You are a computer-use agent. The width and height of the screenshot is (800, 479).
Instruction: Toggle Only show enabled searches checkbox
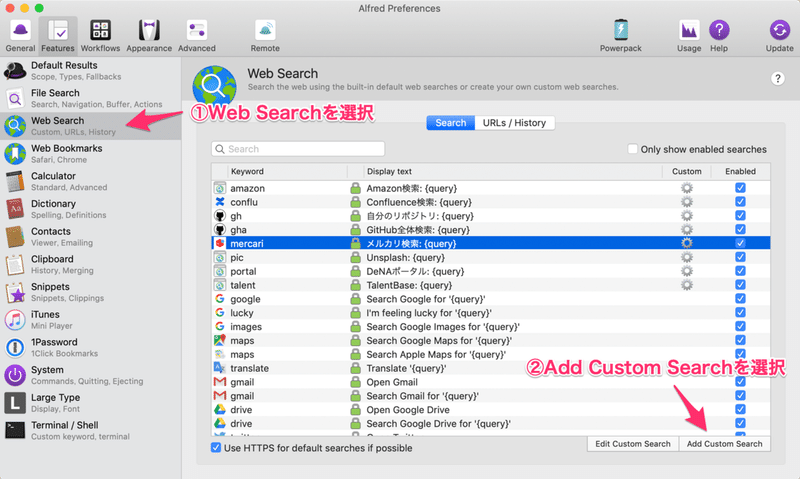point(632,149)
